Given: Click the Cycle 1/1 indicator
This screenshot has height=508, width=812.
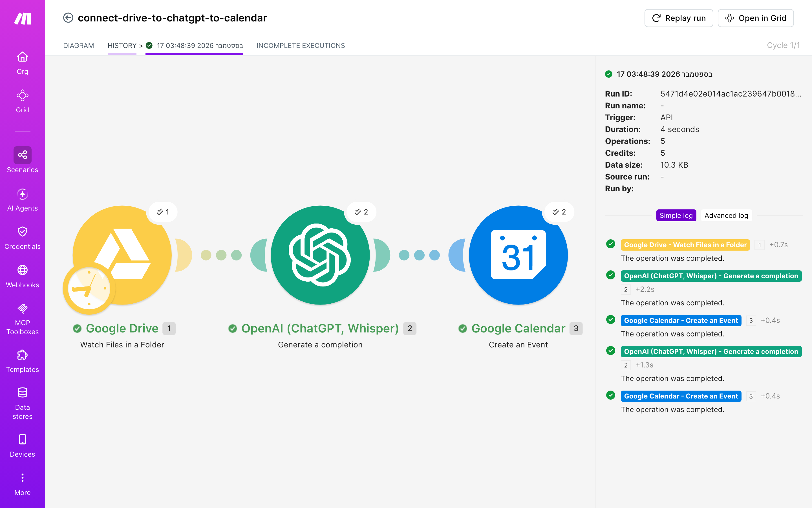Looking at the screenshot, I should click(783, 45).
